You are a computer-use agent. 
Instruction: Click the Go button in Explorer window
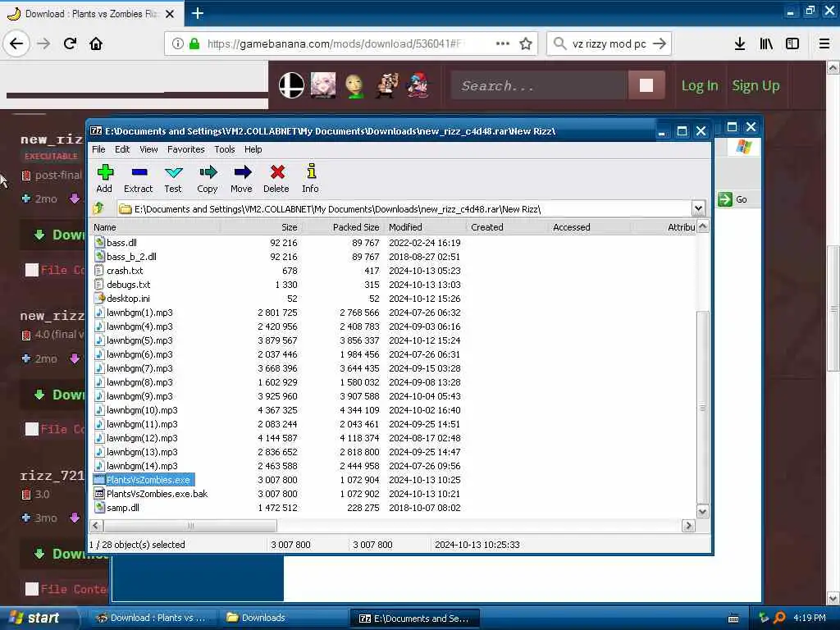tap(733, 199)
